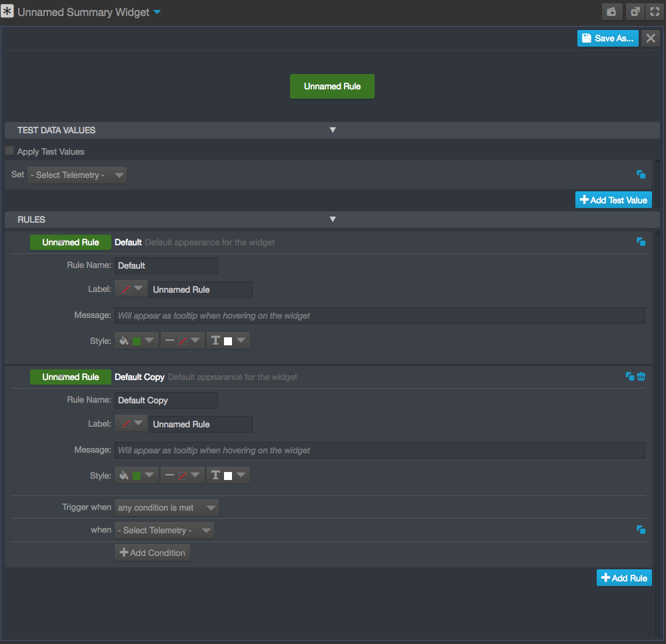Open the text color picker in Default rule style

[x=228, y=340]
